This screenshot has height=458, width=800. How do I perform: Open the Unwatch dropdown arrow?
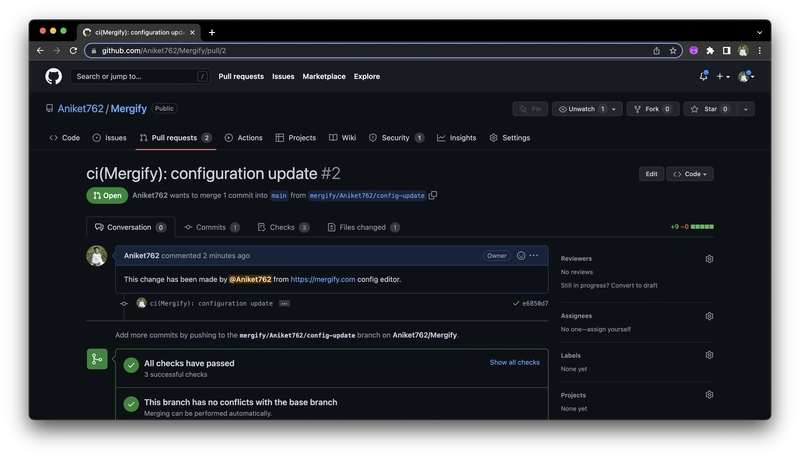(614, 109)
